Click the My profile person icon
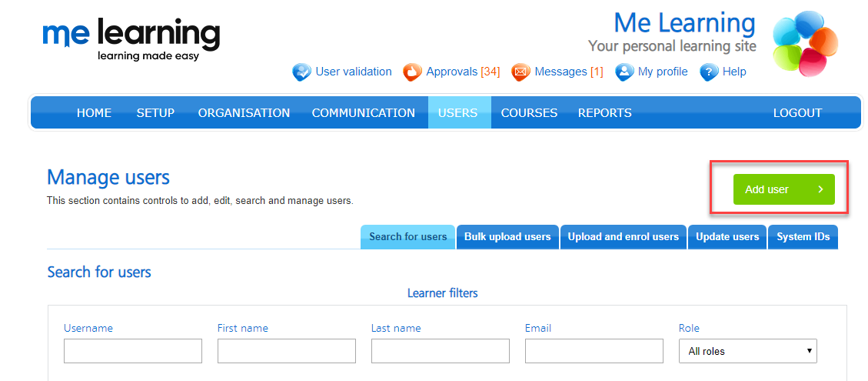This screenshot has width=868, height=381. 624,72
